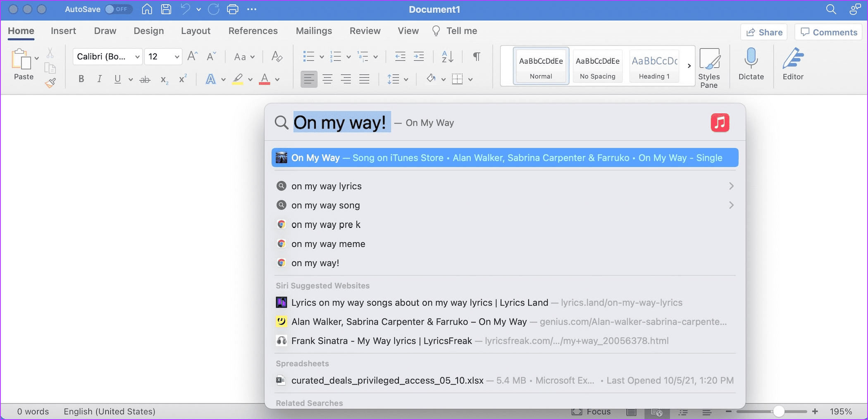Open the Styles Pane
The height and width of the screenshot is (420, 868).
tap(709, 68)
